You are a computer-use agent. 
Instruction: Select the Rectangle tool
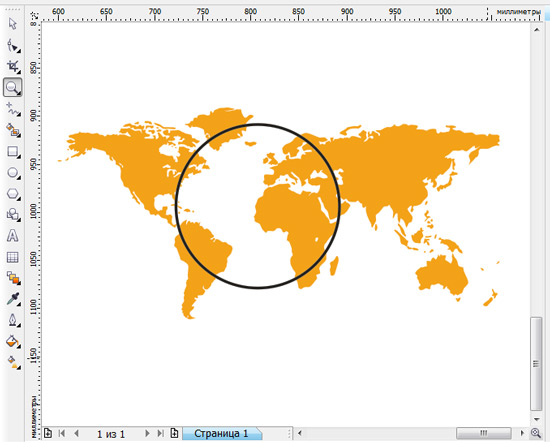click(13, 152)
